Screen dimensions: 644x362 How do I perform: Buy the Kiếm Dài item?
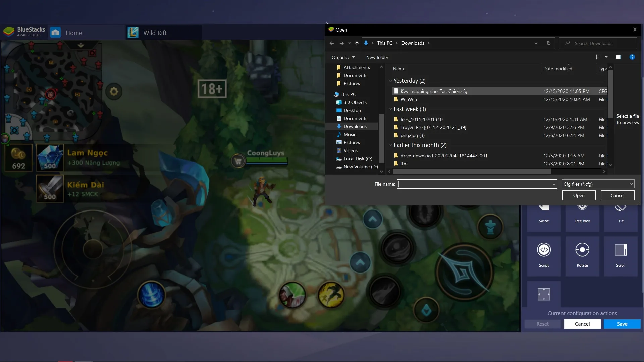pos(50,189)
